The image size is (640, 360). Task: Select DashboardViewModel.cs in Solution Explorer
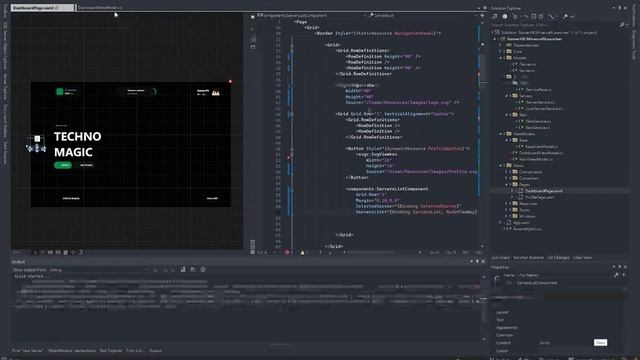540,153
